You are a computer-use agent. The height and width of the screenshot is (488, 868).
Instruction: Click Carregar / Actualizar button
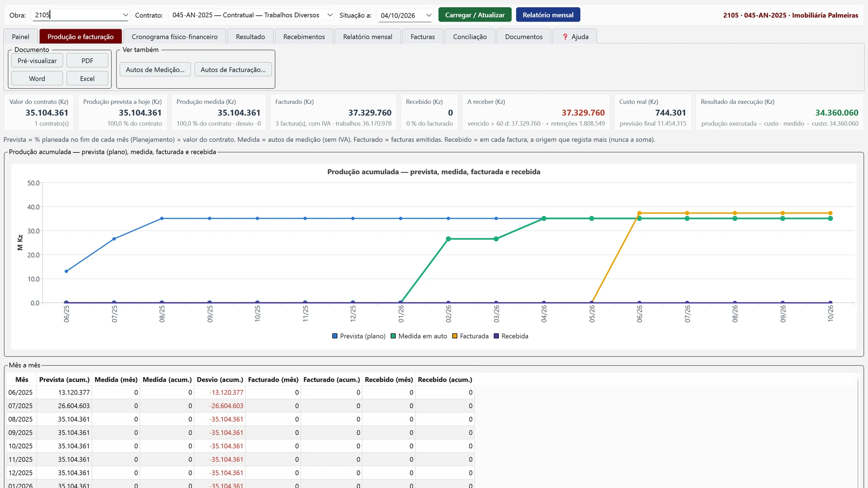pyautogui.click(x=475, y=15)
